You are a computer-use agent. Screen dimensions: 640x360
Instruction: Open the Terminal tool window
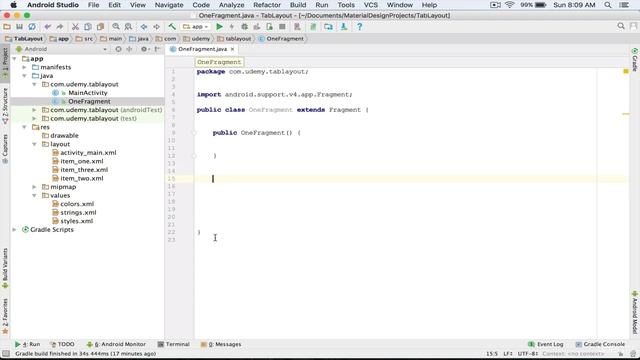[x=173, y=344]
